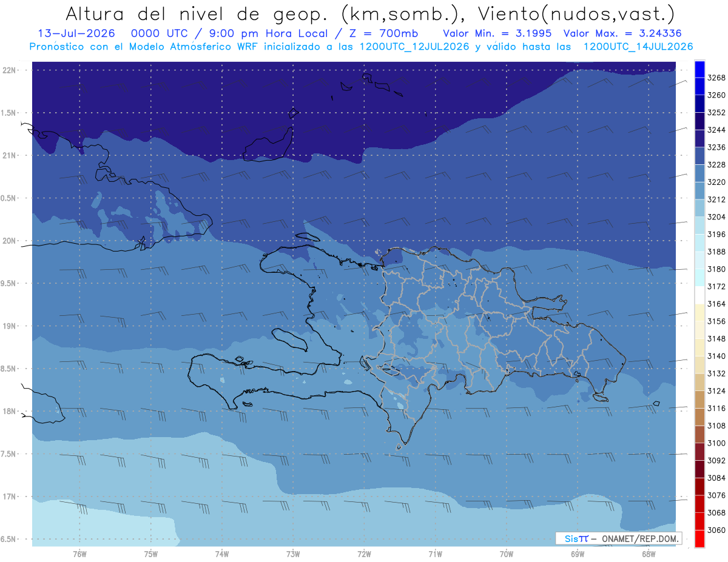Click legend value '3244'
Viewport: 728px width, 562px height.
click(x=716, y=130)
